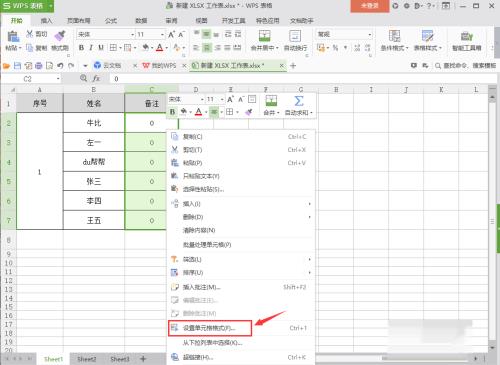Viewport: 500px width, 365px height.
Task: Toggle Bold in the ribbon
Action: [81, 48]
